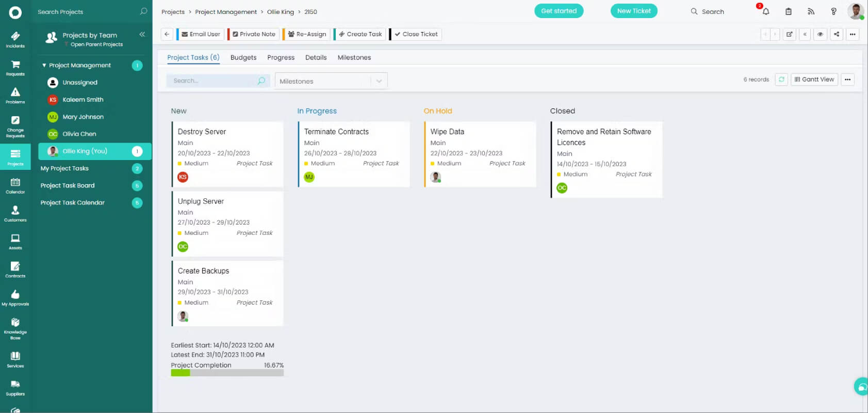Toggle the eye watch icon
This screenshot has height=413, width=868.
pos(820,35)
